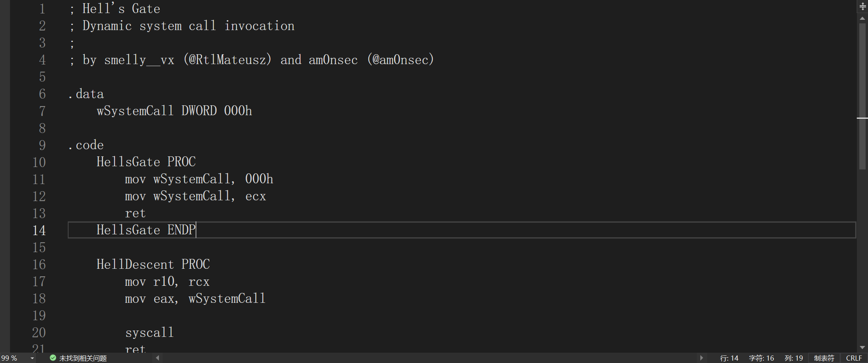The height and width of the screenshot is (363, 868).
Task: Click the syscall instruction on line 20
Action: click(149, 333)
